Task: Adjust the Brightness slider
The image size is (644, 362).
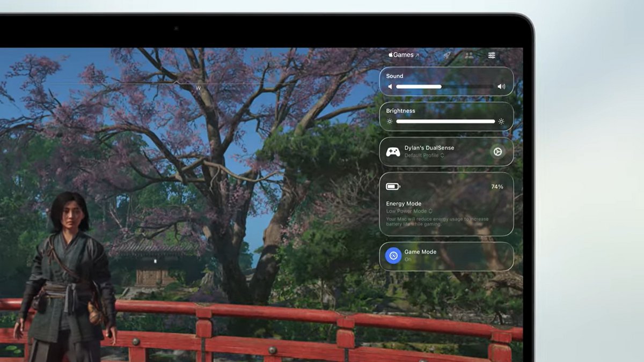Action: [x=445, y=122]
